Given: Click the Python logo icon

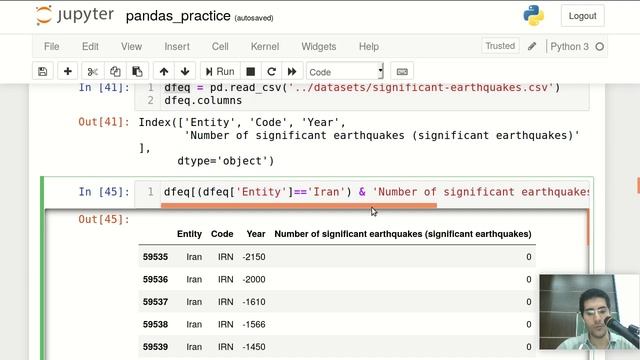Looking at the screenshot, I should [x=533, y=16].
